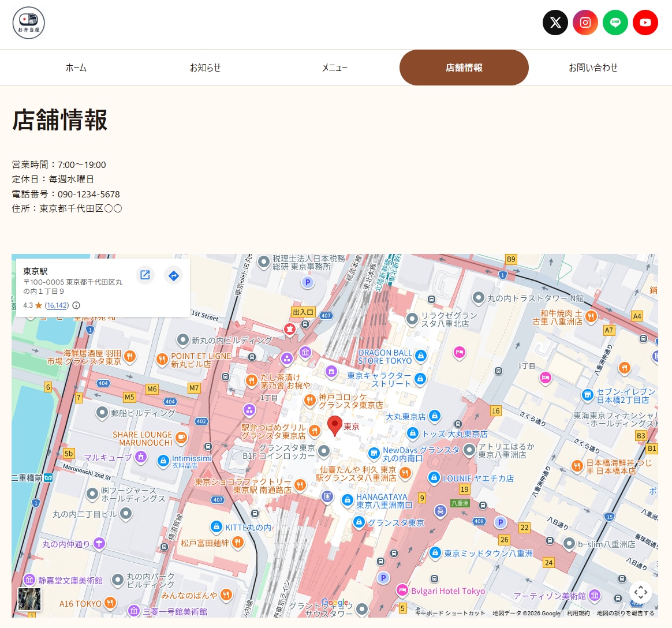Select 郵船ビルディング marker
Screen dimensions: 672x628
(x=102, y=413)
